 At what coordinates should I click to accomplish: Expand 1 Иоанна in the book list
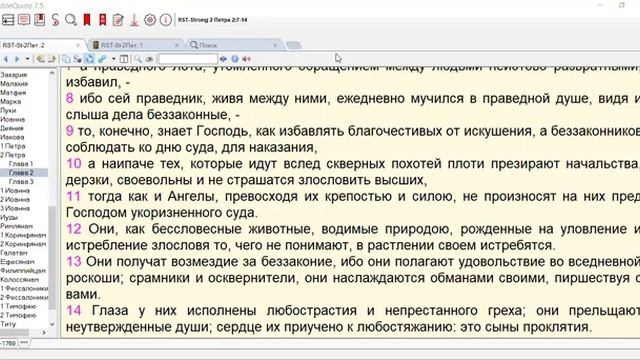[x=15, y=191]
